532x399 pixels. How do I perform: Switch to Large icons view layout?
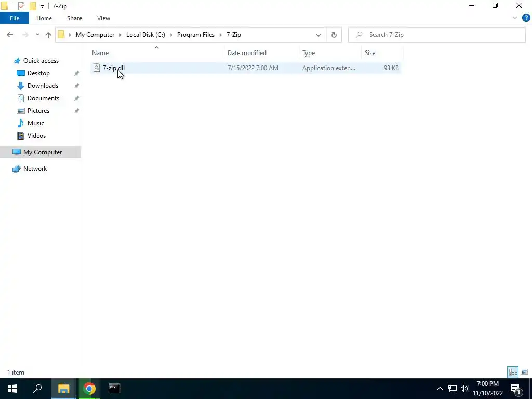point(524,372)
